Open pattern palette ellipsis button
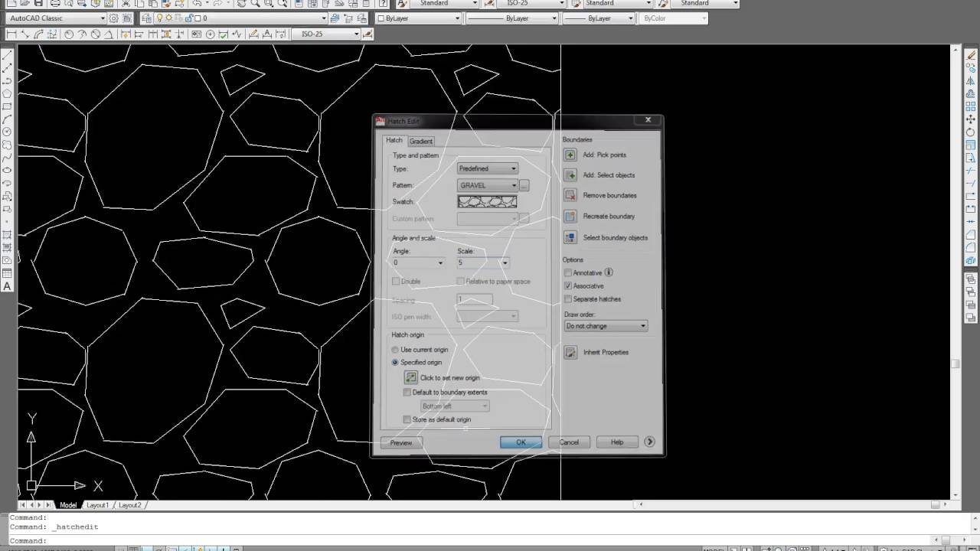 [x=524, y=185]
